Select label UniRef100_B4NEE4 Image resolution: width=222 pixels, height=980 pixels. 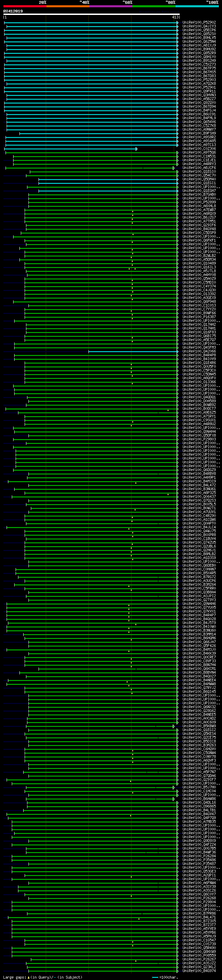point(199,680)
